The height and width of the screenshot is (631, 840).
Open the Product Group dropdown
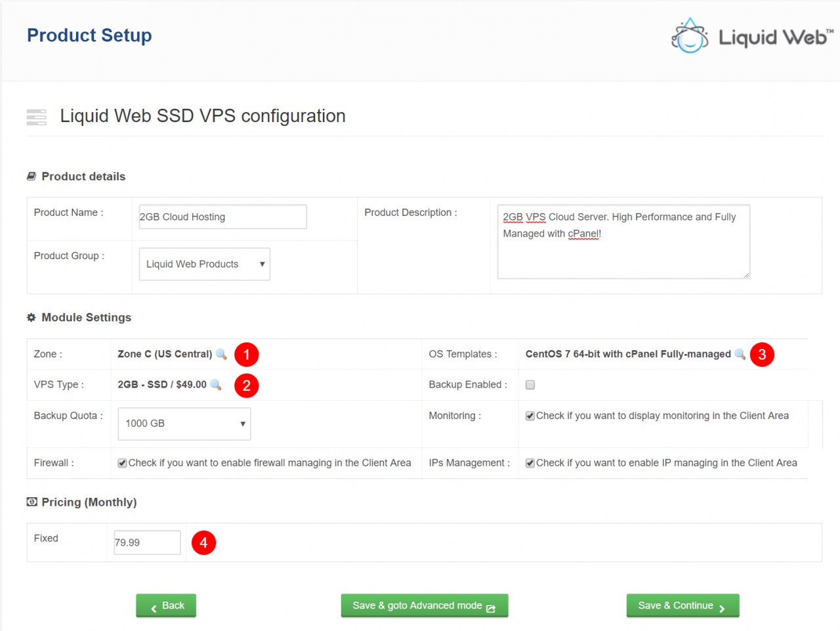click(205, 264)
